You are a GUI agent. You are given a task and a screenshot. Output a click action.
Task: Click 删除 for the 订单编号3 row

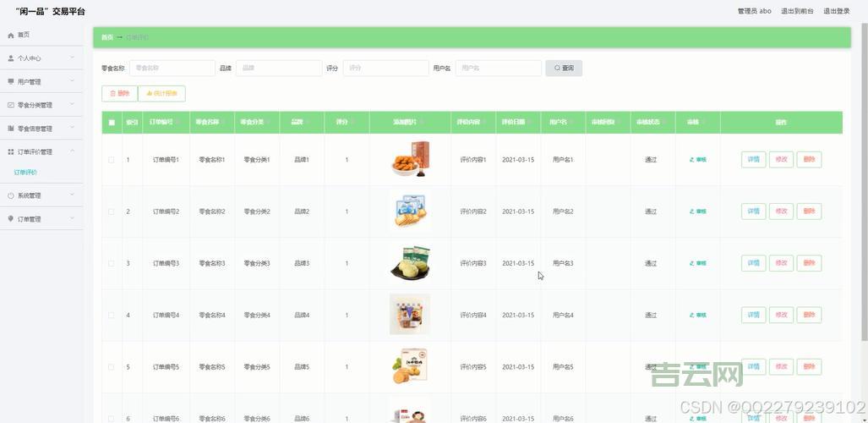click(809, 263)
